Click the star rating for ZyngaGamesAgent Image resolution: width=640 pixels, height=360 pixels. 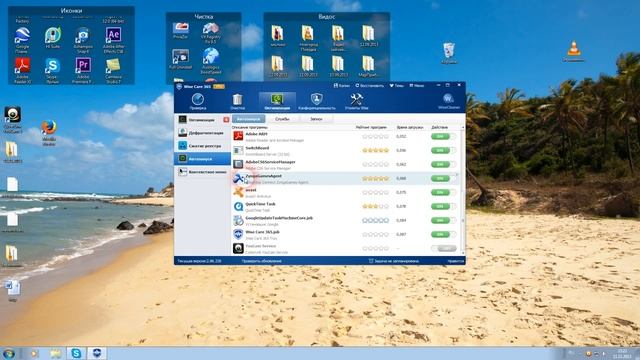[376, 178]
